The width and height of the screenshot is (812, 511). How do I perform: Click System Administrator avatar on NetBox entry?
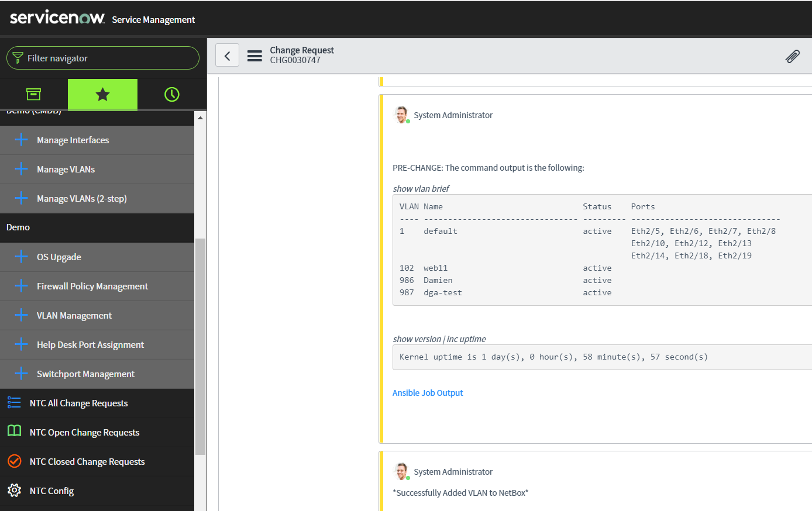click(x=401, y=471)
